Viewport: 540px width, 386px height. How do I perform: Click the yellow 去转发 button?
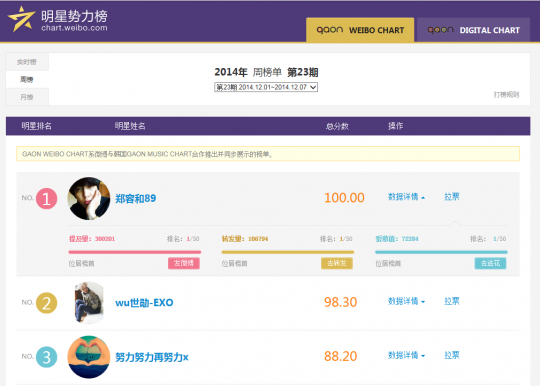[x=337, y=263]
